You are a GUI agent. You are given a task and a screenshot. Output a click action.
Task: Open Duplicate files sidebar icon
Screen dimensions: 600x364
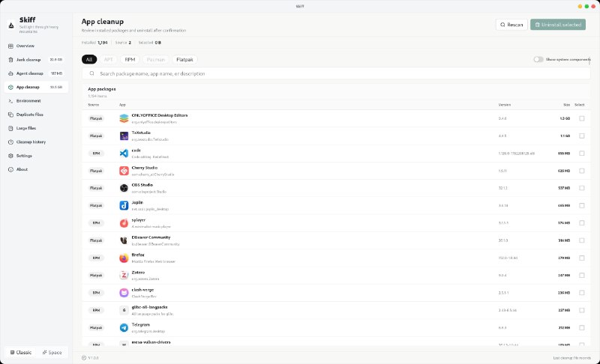pos(10,115)
